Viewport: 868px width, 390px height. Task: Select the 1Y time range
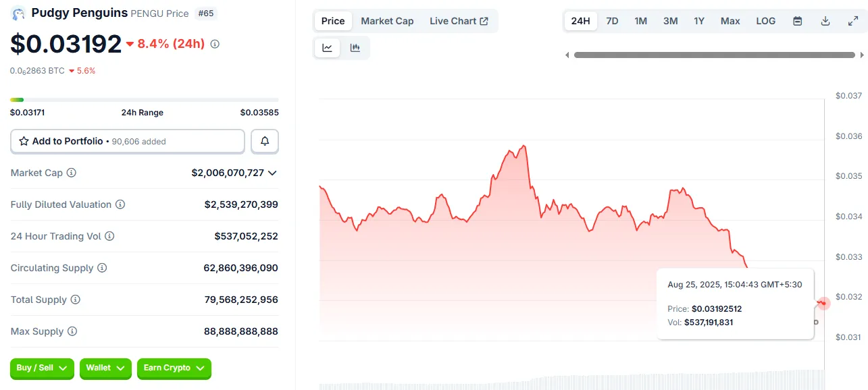(x=699, y=21)
